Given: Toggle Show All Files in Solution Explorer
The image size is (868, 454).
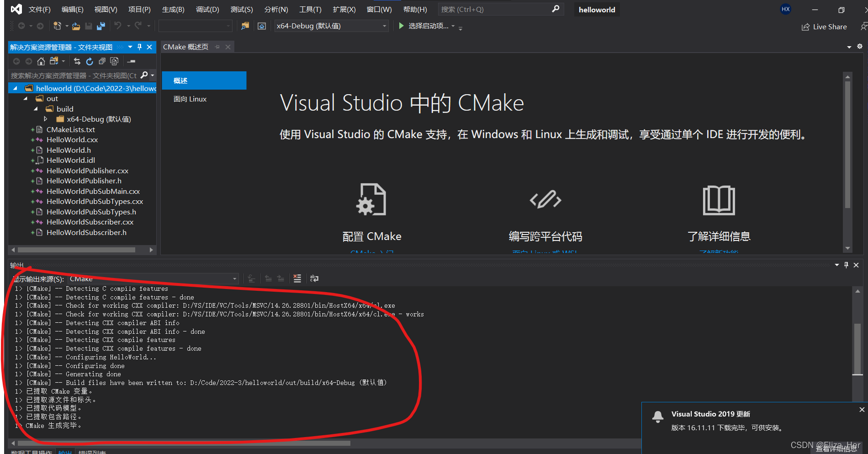Looking at the screenshot, I should click(114, 61).
